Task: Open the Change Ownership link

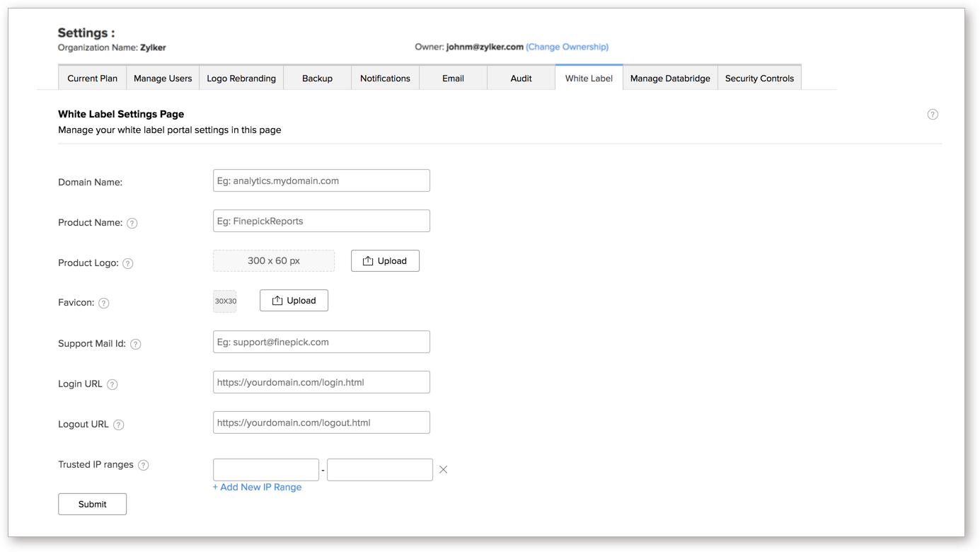Action: (x=567, y=47)
